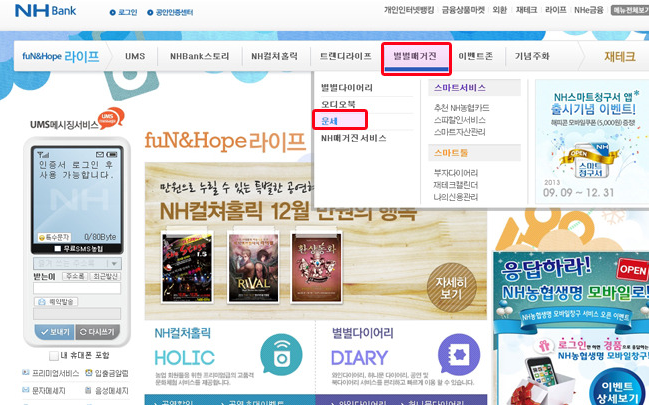The width and height of the screenshot is (649, 406).
Task: Select 운세 from the dropdown menu
Action: click(x=340, y=120)
